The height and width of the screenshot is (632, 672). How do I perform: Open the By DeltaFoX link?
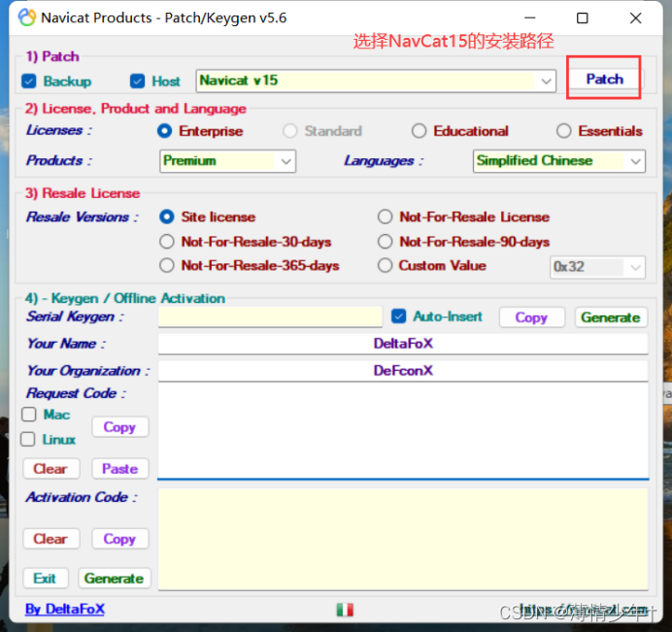[x=65, y=609]
